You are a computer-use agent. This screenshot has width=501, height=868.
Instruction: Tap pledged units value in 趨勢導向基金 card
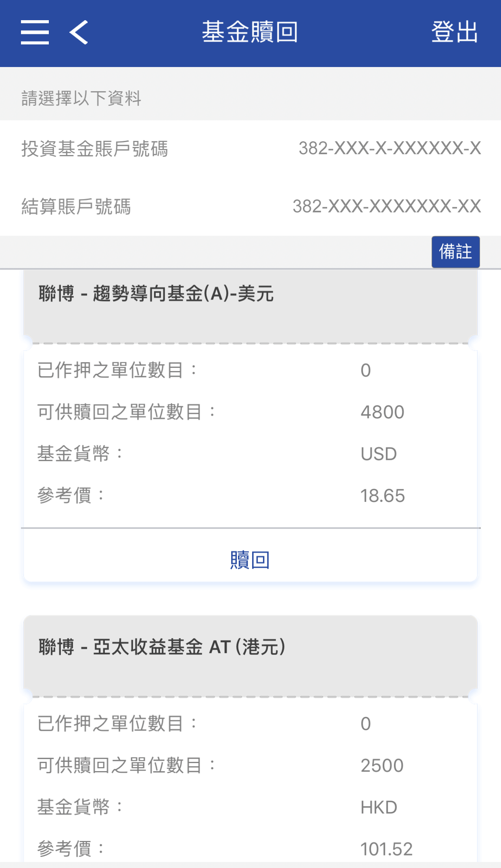point(366,370)
